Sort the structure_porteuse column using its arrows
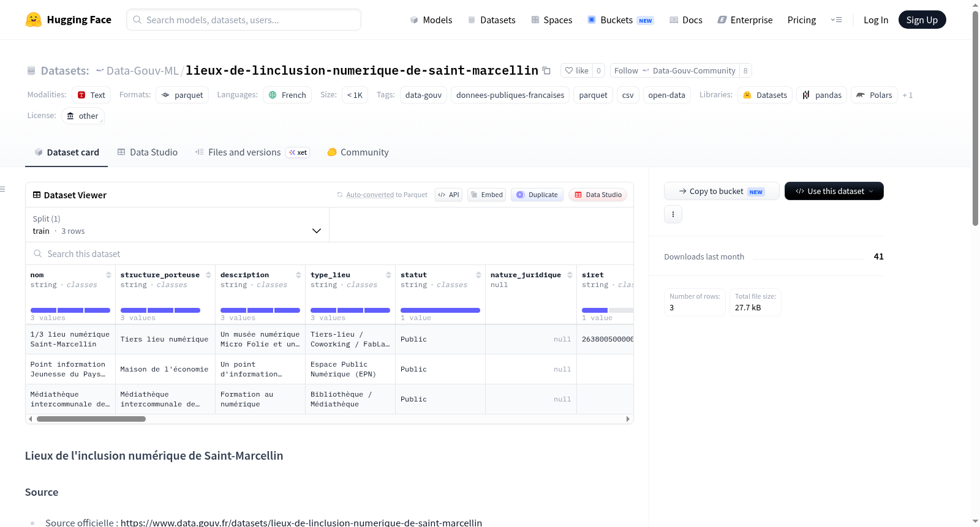This screenshot has height=527, width=980. (x=208, y=275)
